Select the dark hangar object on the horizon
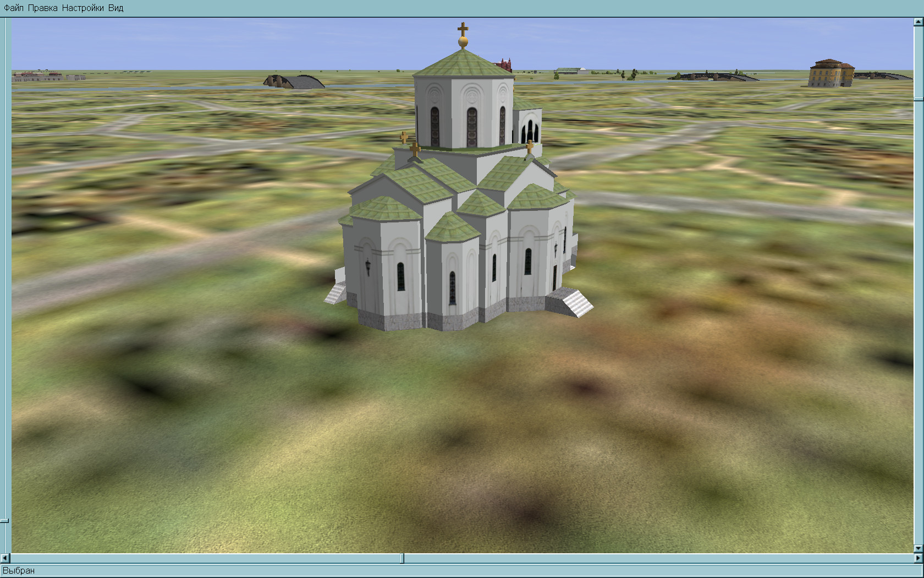The image size is (924, 578). click(x=294, y=81)
